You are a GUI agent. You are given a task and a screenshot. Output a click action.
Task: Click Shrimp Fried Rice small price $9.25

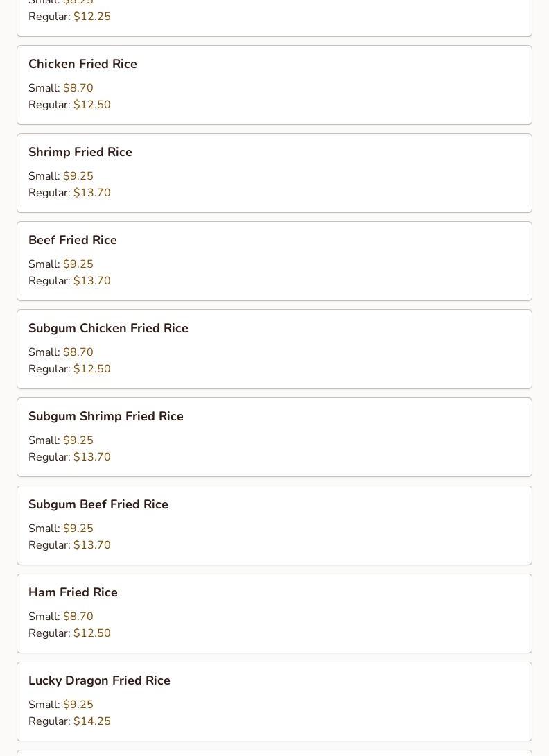(x=78, y=176)
